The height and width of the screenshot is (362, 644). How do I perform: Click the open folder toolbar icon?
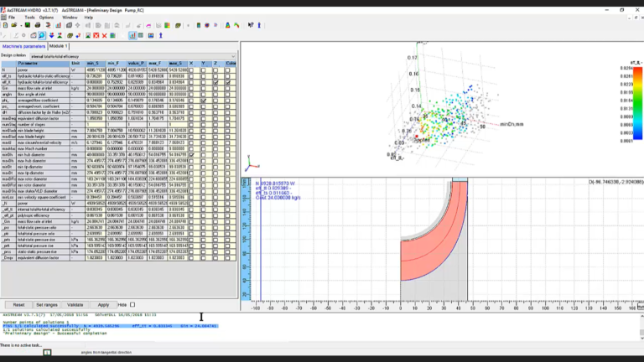pos(14,25)
